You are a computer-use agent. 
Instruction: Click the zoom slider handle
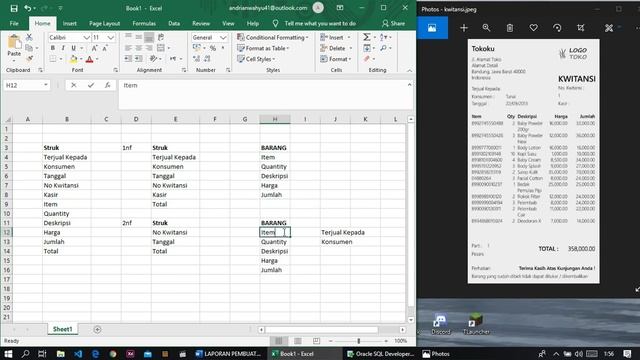(x=359, y=341)
